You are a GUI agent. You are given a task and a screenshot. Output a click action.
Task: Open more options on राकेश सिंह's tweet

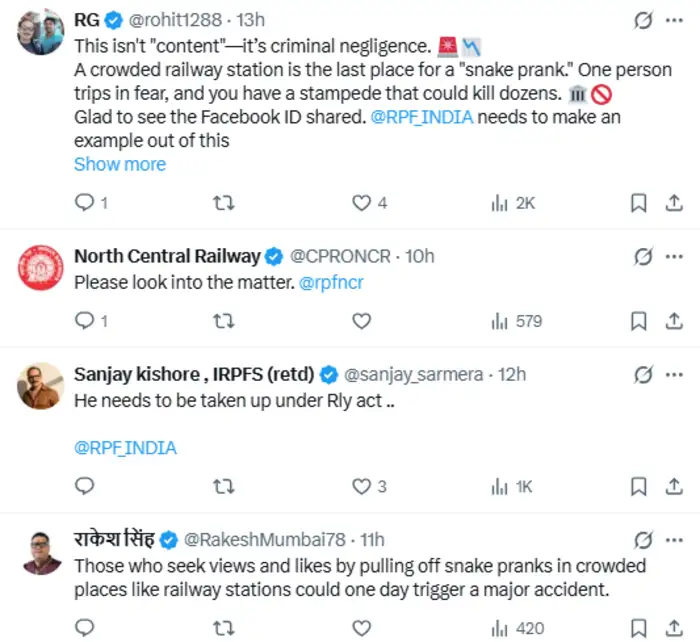coord(675,539)
